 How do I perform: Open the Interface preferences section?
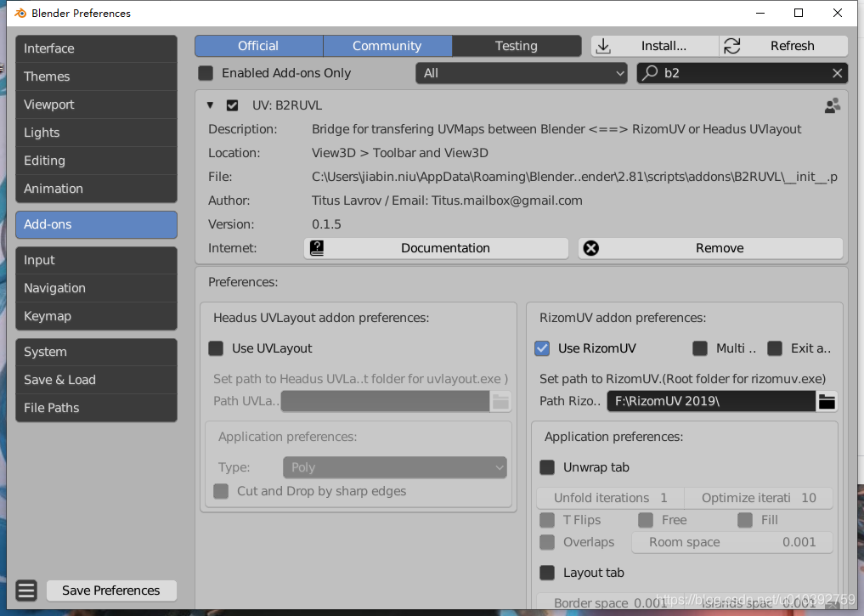97,48
